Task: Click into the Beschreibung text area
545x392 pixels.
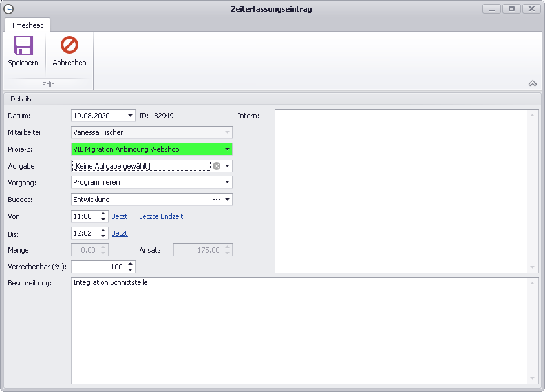Action: (x=299, y=329)
